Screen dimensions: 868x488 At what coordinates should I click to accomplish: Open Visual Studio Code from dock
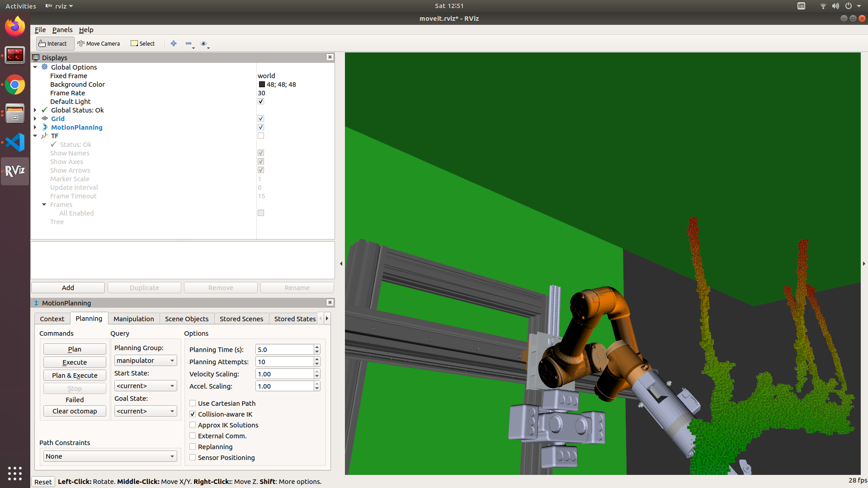coord(15,142)
